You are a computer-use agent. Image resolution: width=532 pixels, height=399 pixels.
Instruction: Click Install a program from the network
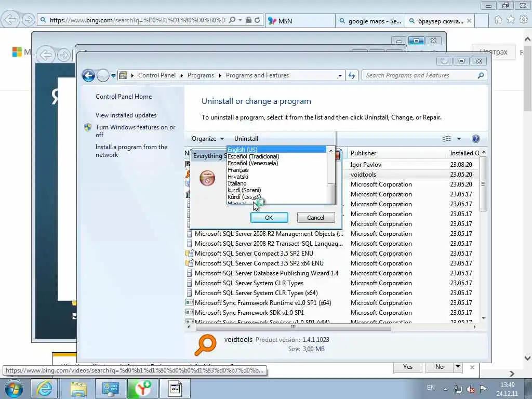point(131,151)
